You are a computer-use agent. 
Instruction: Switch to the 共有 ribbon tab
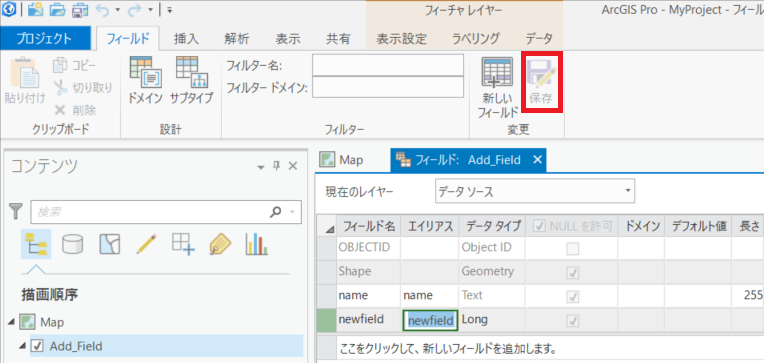coord(338,38)
